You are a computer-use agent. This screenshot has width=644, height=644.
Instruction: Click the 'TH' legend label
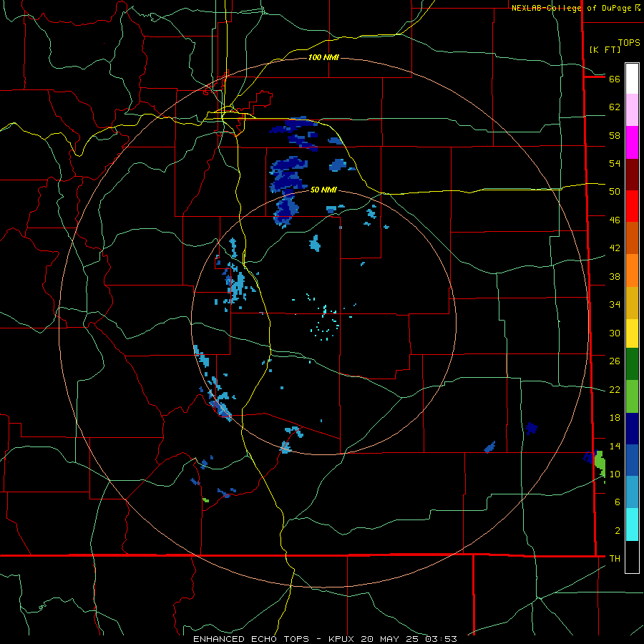coord(615,558)
